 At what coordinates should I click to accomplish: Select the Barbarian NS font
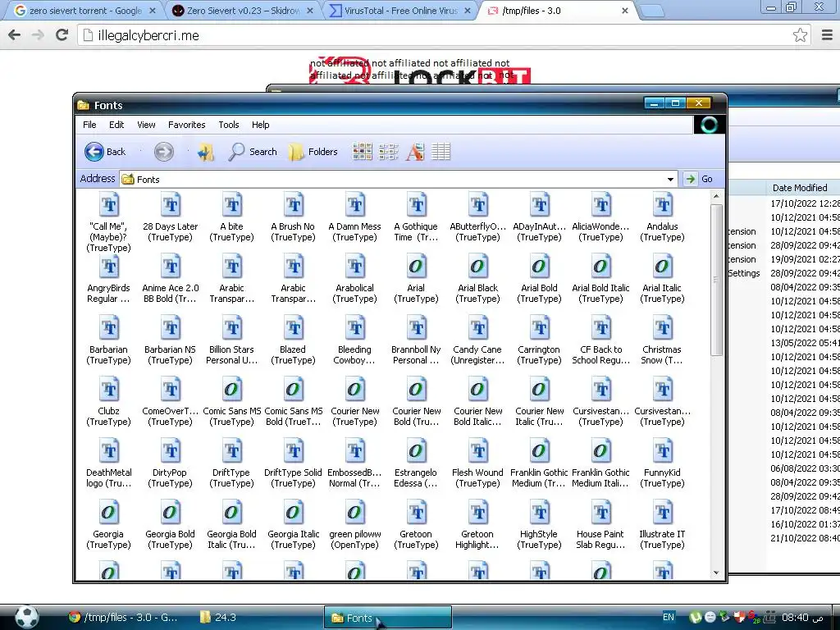[x=171, y=340]
